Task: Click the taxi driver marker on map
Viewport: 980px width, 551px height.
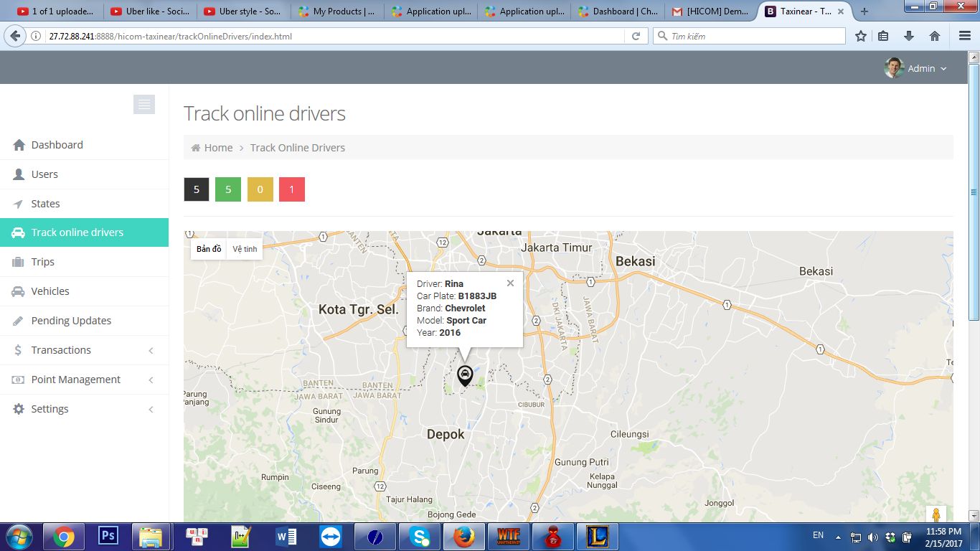Action: point(465,375)
